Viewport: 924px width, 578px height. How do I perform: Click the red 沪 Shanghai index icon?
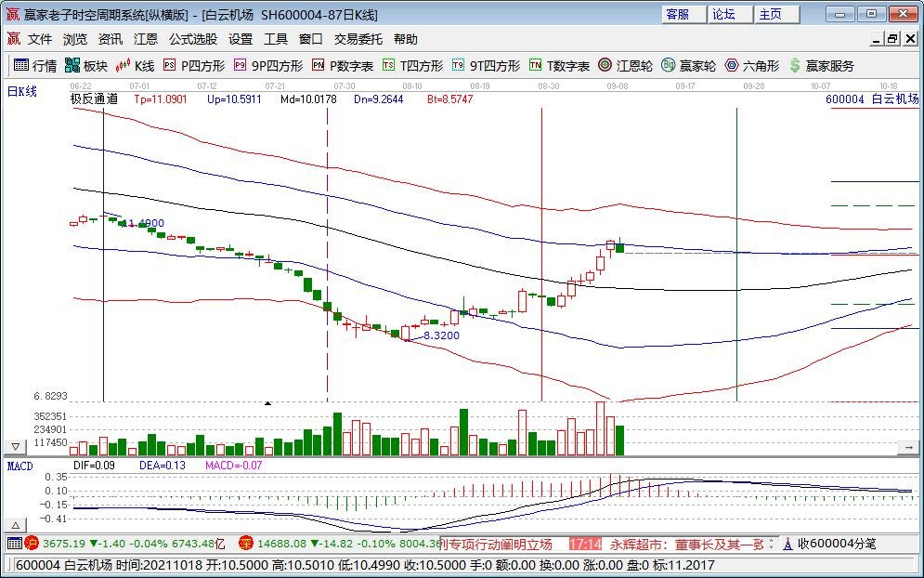coord(32,544)
